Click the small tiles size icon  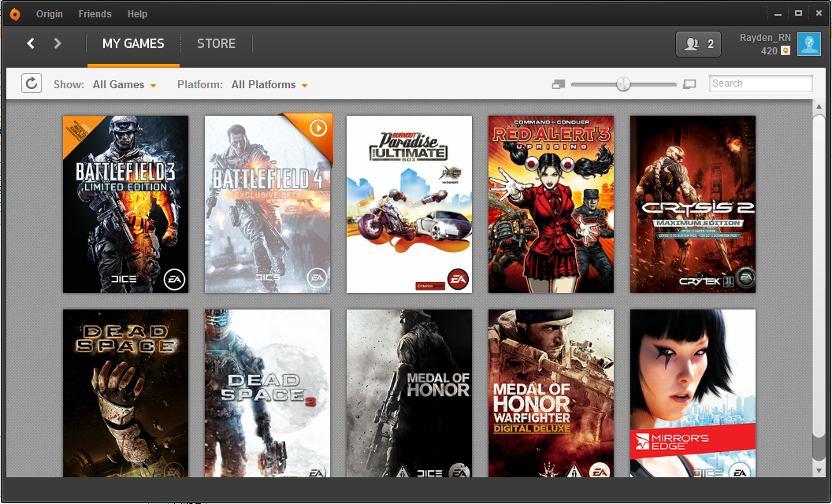pyautogui.click(x=559, y=84)
